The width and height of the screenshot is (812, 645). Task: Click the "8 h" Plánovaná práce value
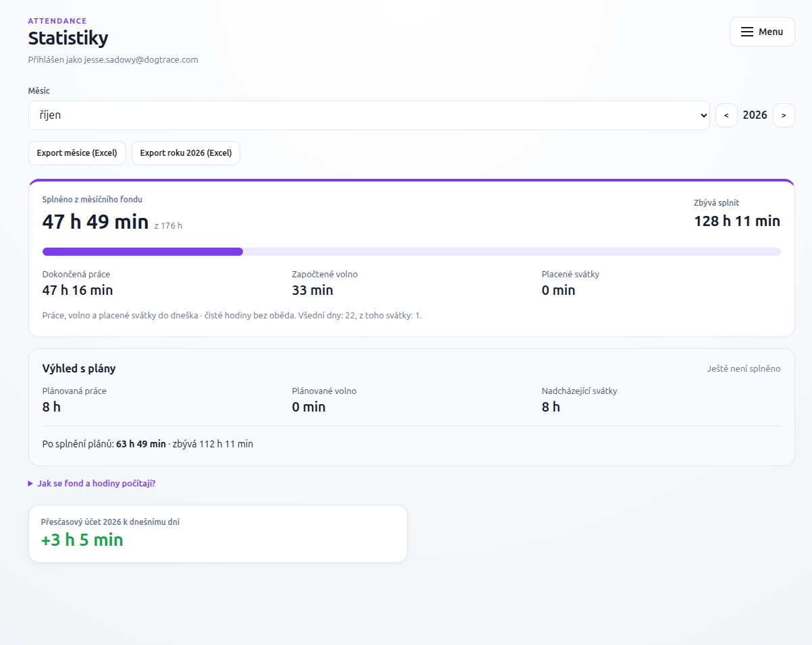pos(51,407)
